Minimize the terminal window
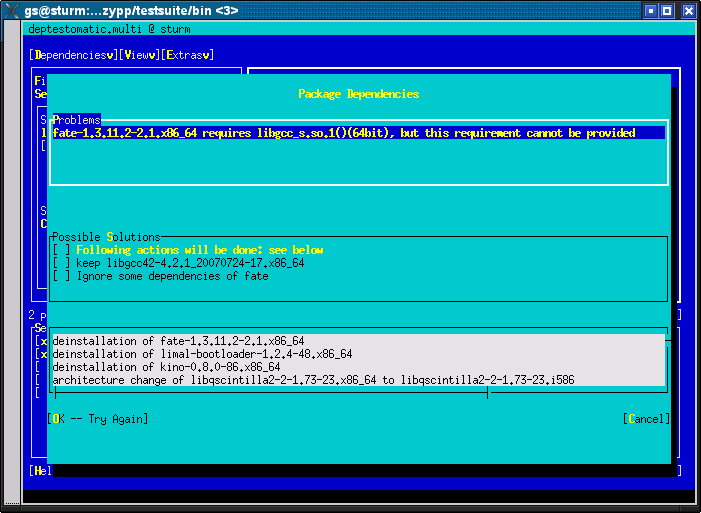The height and width of the screenshot is (513, 701). click(x=651, y=11)
